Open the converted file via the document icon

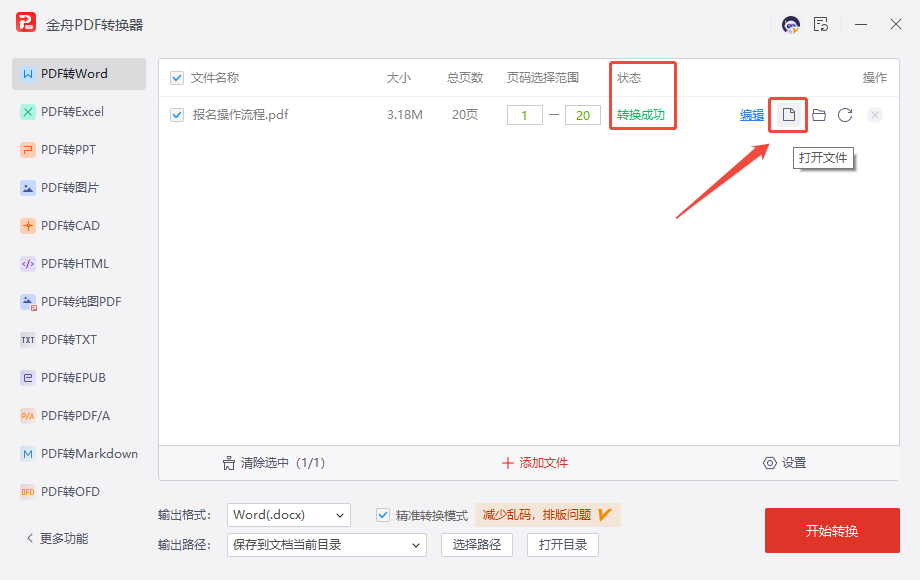click(x=789, y=114)
